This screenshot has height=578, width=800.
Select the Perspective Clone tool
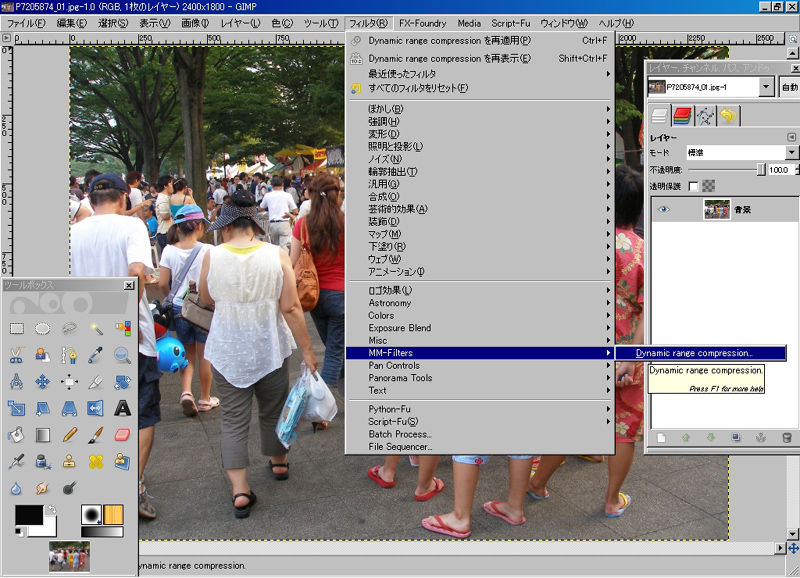pyautogui.click(x=122, y=461)
